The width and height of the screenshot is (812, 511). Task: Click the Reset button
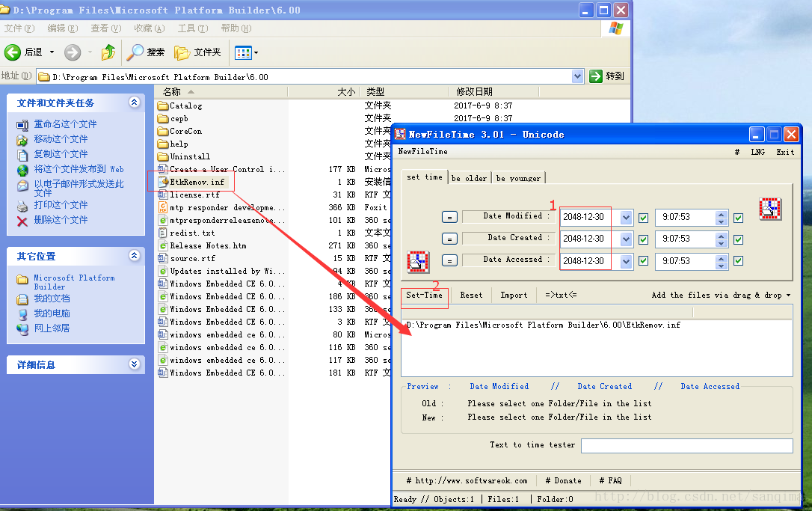point(471,295)
